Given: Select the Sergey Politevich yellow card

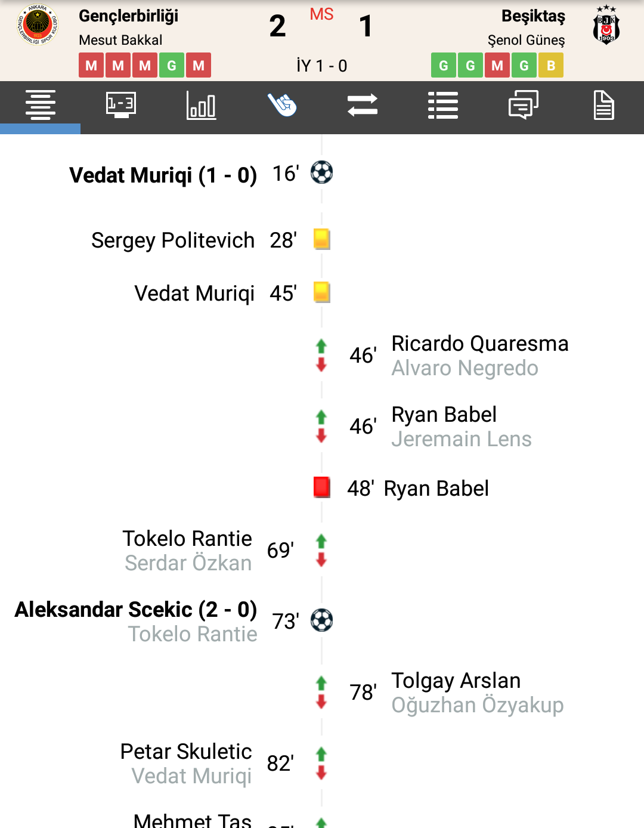Looking at the screenshot, I should [322, 240].
